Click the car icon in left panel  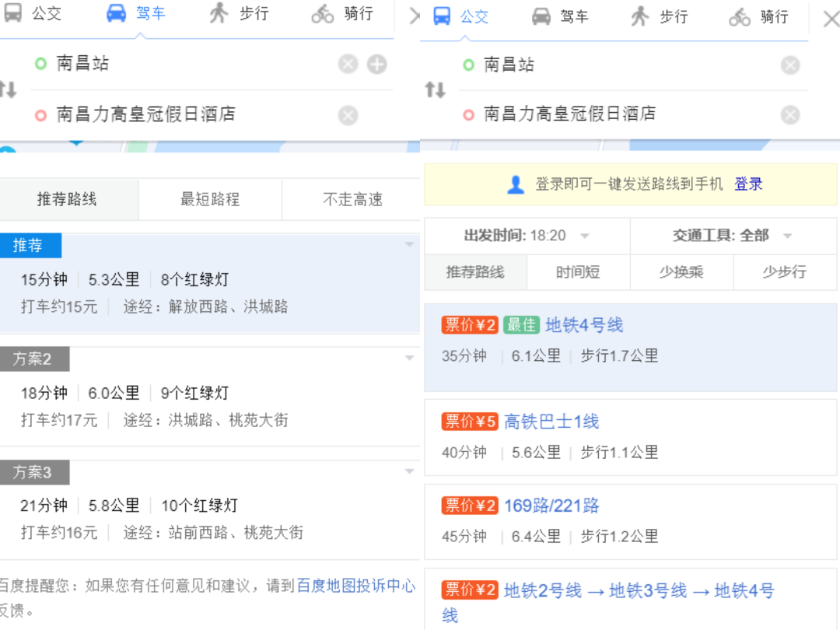point(116,13)
